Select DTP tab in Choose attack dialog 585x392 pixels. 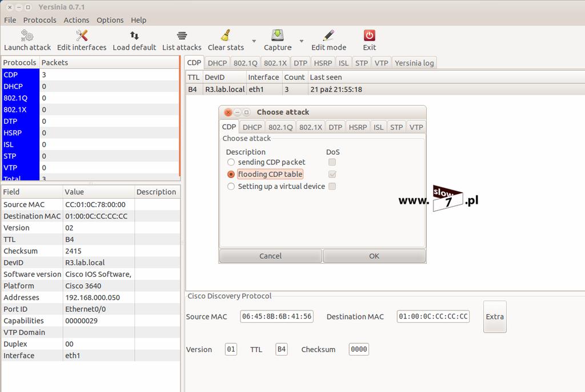pyautogui.click(x=335, y=127)
